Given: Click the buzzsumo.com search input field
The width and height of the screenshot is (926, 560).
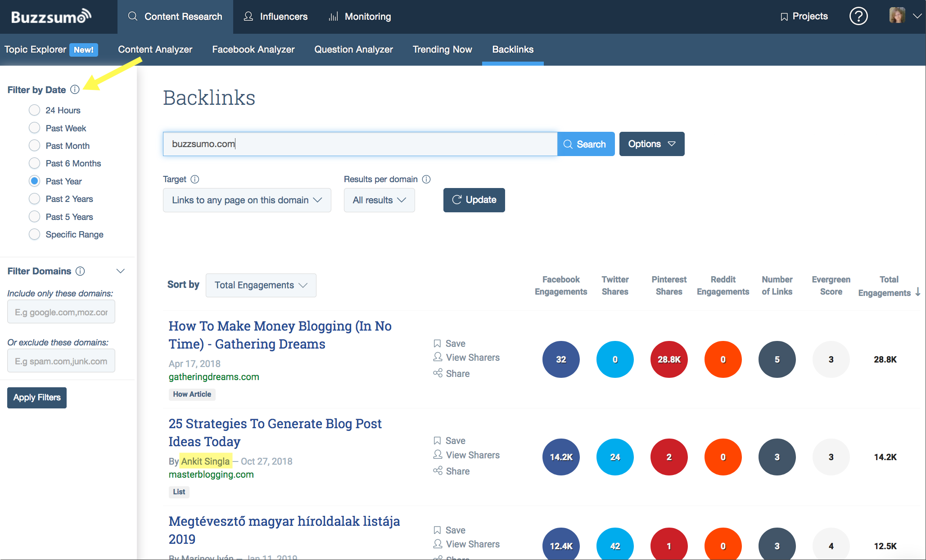Looking at the screenshot, I should (x=361, y=143).
